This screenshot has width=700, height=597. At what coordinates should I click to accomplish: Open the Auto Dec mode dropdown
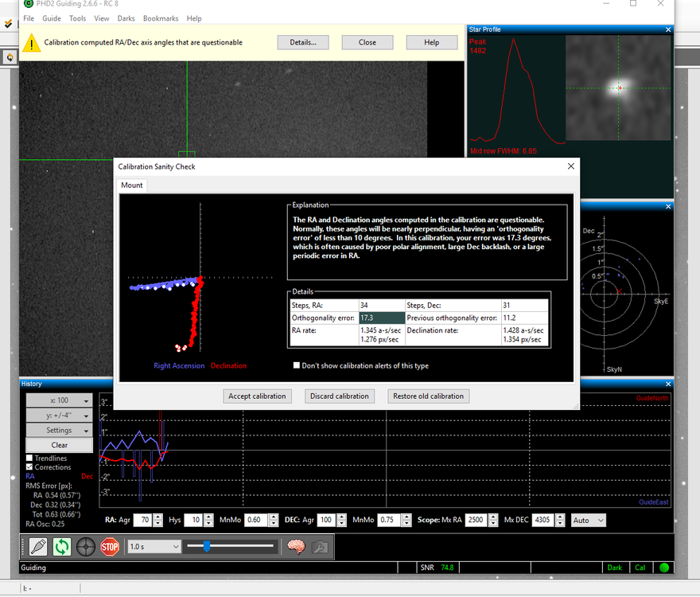589,520
